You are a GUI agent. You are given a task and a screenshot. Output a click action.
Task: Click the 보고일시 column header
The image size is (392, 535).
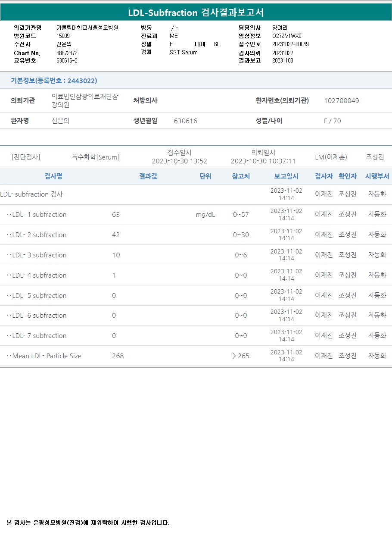(x=286, y=176)
